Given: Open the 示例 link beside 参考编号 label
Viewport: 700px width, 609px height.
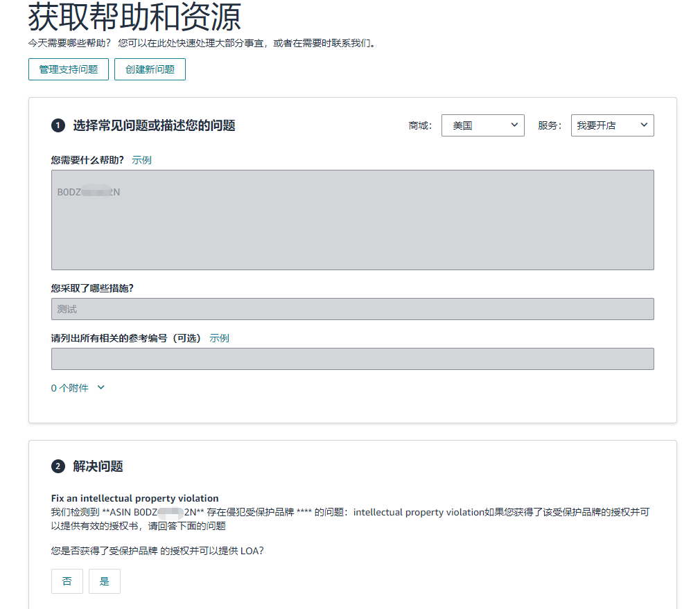Looking at the screenshot, I should pos(219,338).
